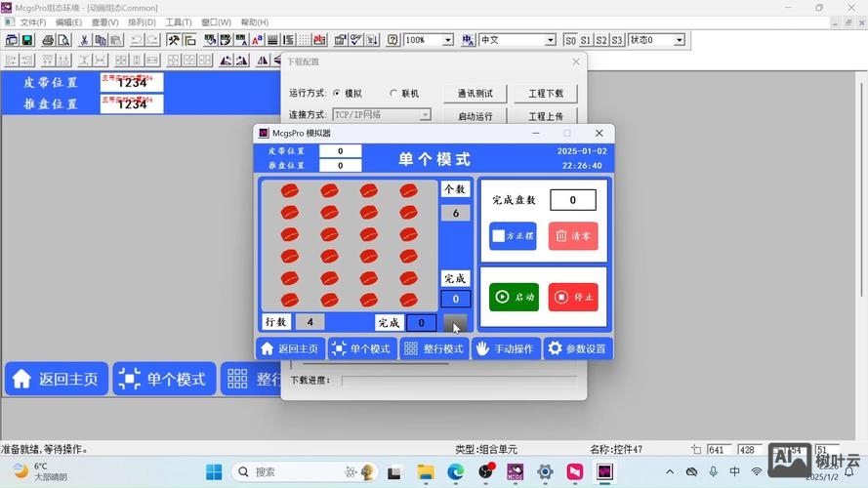The height and width of the screenshot is (488, 868).
Task: Open print preview magnifier icon
Action: [63, 40]
